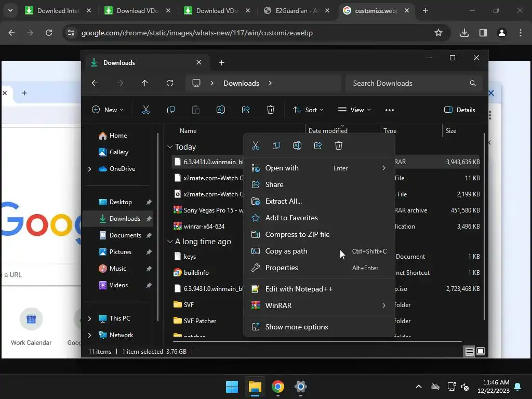Open Gallery in navigation pane

click(x=118, y=152)
